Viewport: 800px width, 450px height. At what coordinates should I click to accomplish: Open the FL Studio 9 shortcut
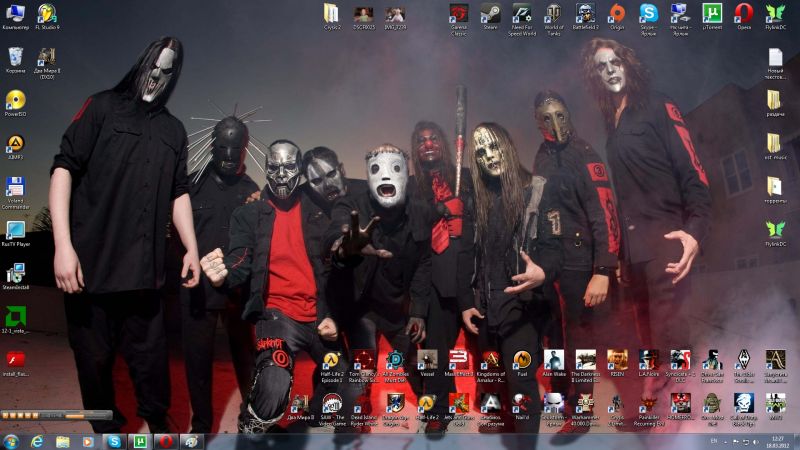click(47, 16)
